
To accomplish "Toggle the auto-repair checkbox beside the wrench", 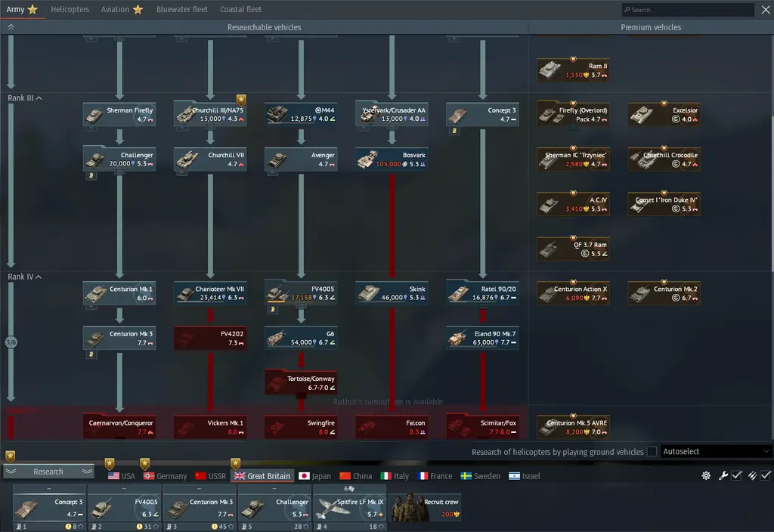I will (736, 475).
